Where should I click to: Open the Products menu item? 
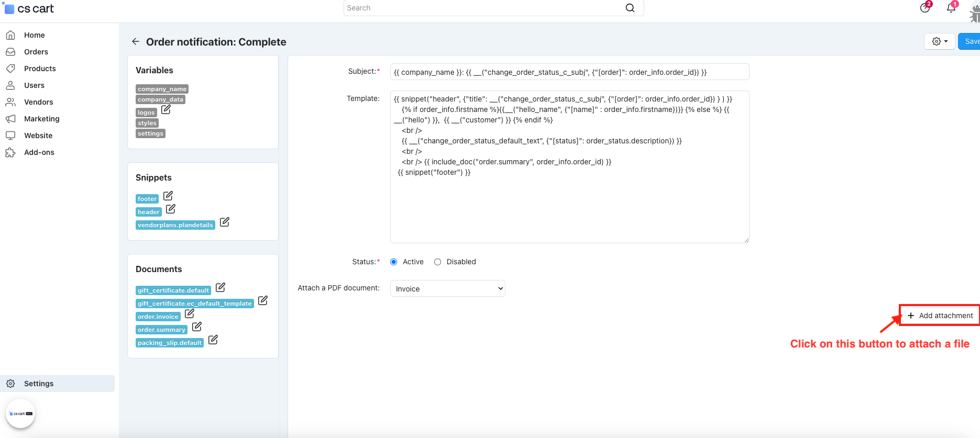coord(40,69)
